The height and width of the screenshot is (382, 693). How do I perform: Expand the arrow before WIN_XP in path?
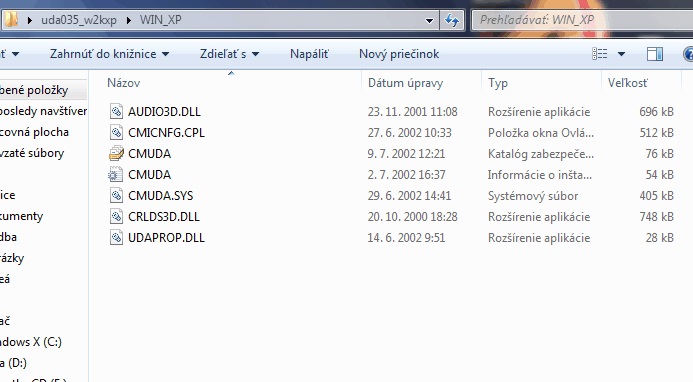coord(129,20)
